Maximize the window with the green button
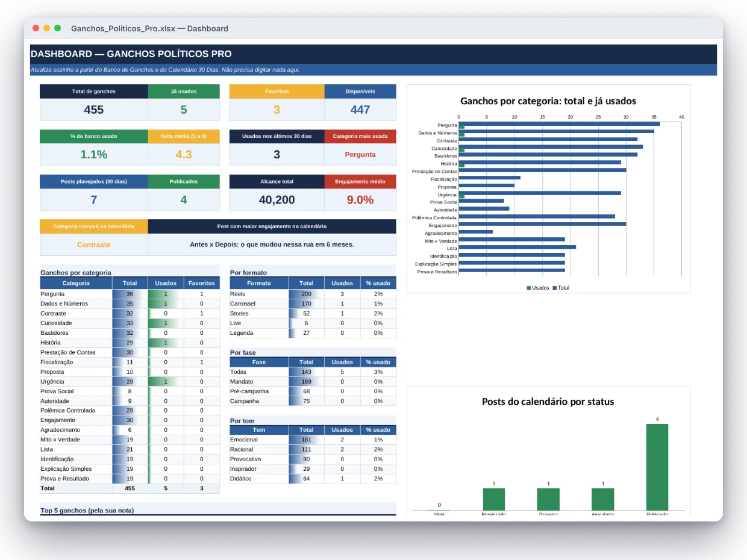Image resolution: width=747 pixels, height=560 pixels. click(58, 28)
